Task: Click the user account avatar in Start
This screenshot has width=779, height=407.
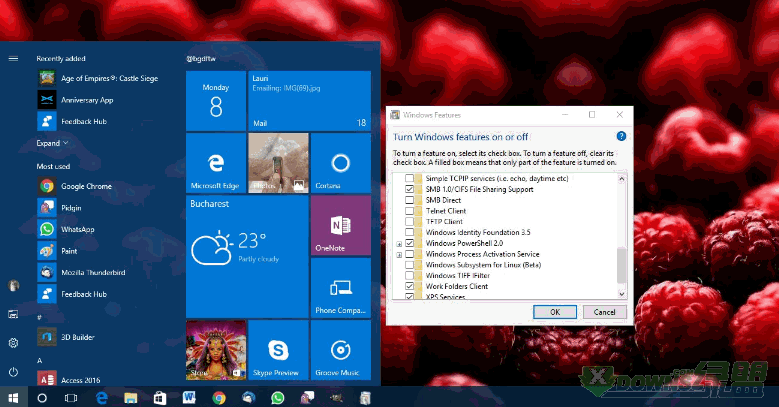Action: (13, 285)
